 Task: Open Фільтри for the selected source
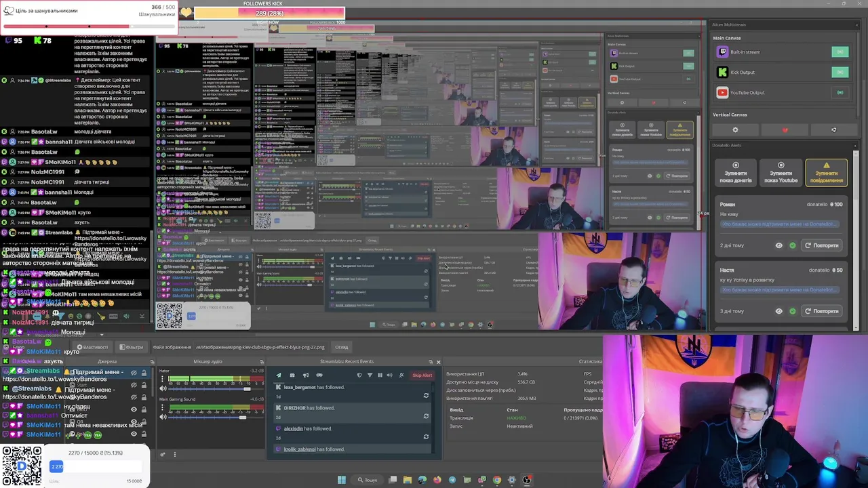pos(131,347)
